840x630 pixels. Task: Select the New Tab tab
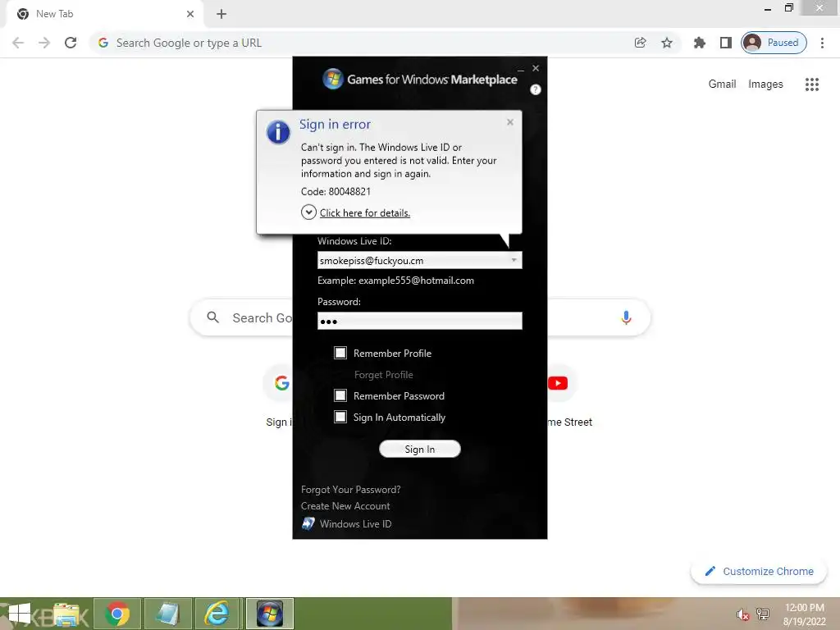pyautogui.click(x=104, y=14)
